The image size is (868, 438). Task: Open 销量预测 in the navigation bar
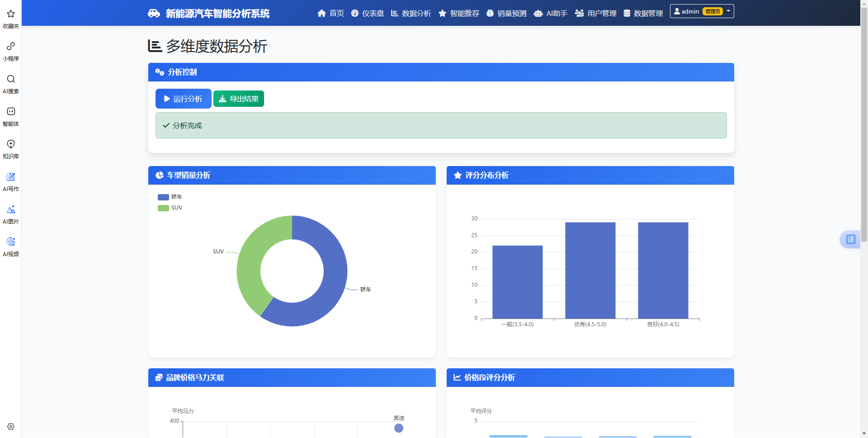pyautogui.click(x=506, y=14)
